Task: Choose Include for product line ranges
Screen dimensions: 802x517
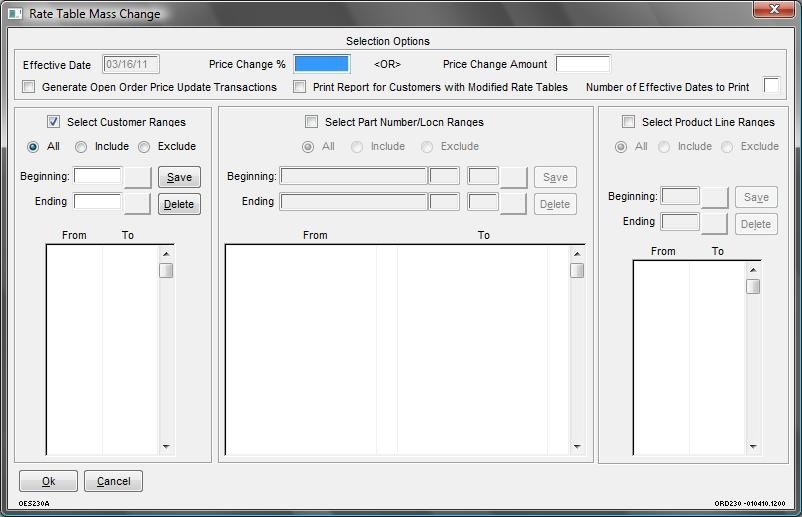Action: [664, 147]
